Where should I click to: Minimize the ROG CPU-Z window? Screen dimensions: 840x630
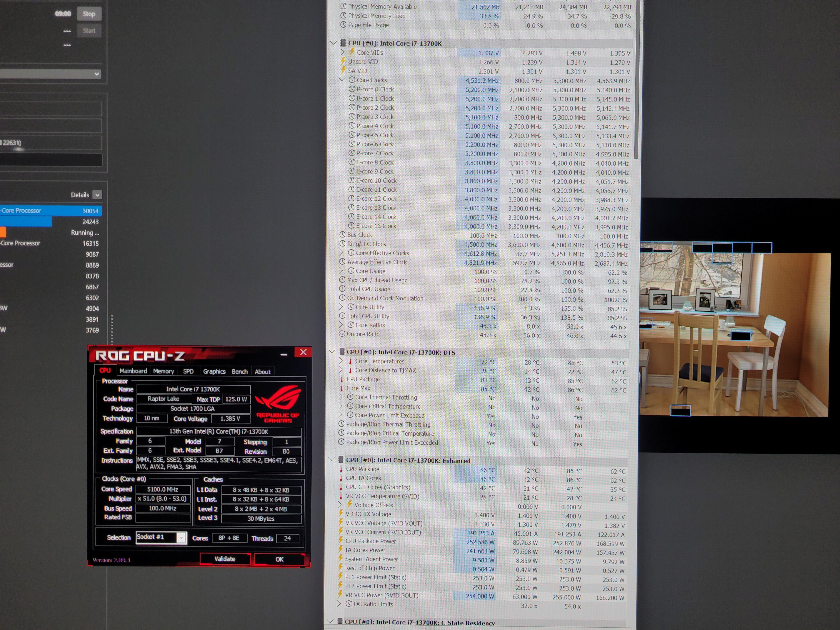click(x=284, y=354)
